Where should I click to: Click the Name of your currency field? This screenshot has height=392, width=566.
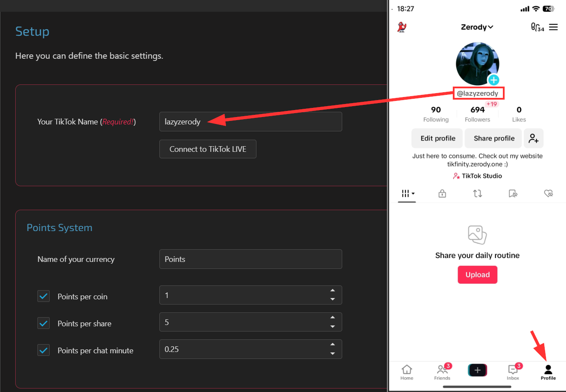click(250, 259)
